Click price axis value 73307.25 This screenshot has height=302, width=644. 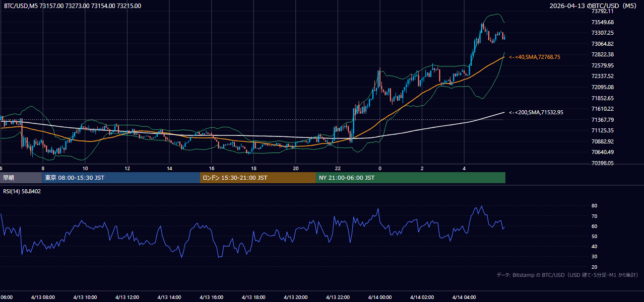602,33
